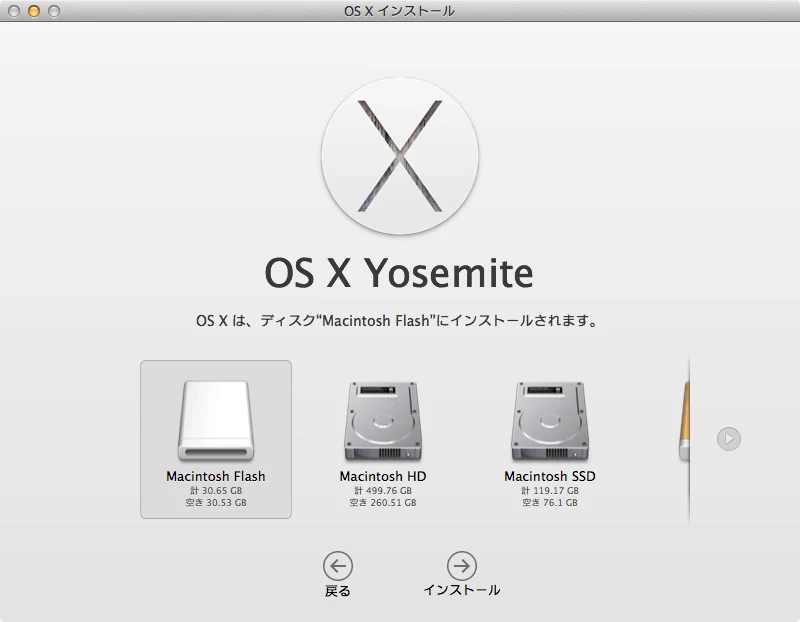Click the OS X Yosemite heading
Viewport: 800px width, 622px height.
(399, 273)
